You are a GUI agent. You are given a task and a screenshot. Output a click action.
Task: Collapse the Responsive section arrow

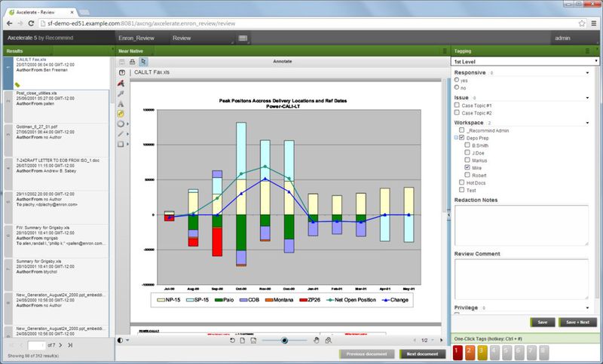[587, 72]
